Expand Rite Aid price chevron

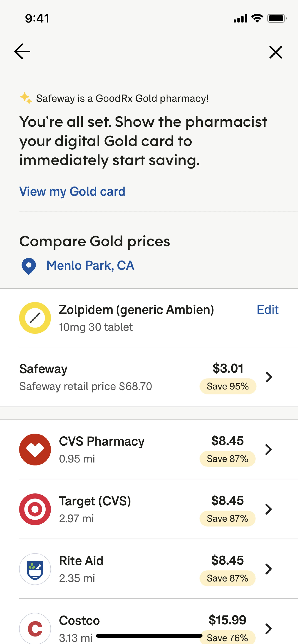(269, 569)
